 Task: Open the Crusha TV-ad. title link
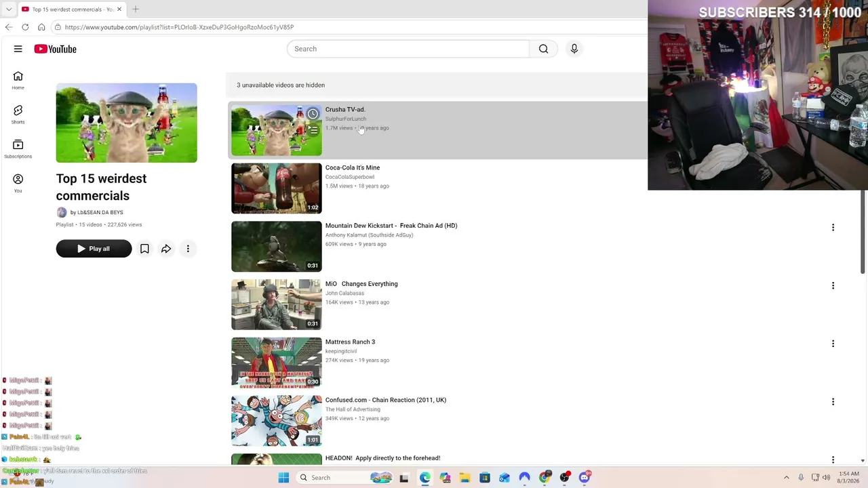(x=345, y=109)
